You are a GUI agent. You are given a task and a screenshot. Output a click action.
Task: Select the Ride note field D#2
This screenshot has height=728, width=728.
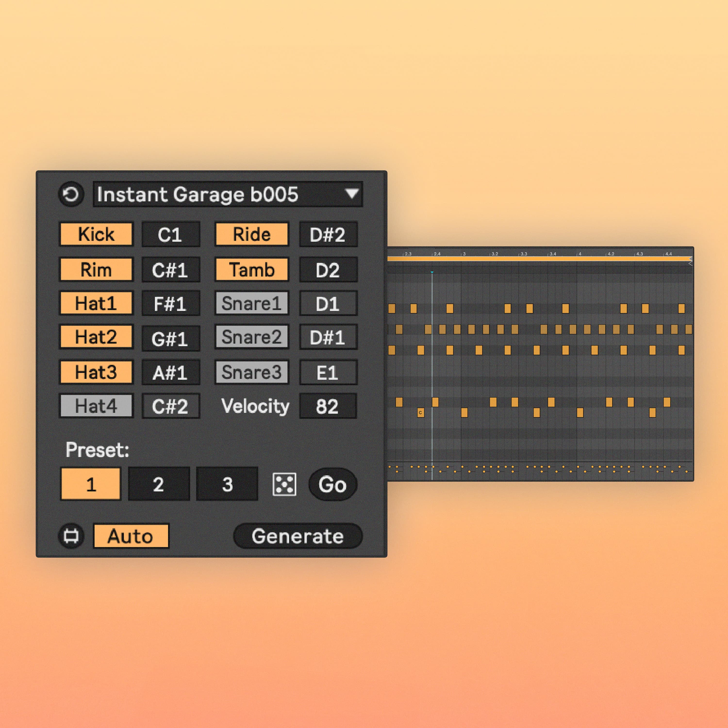coord(328,234)
